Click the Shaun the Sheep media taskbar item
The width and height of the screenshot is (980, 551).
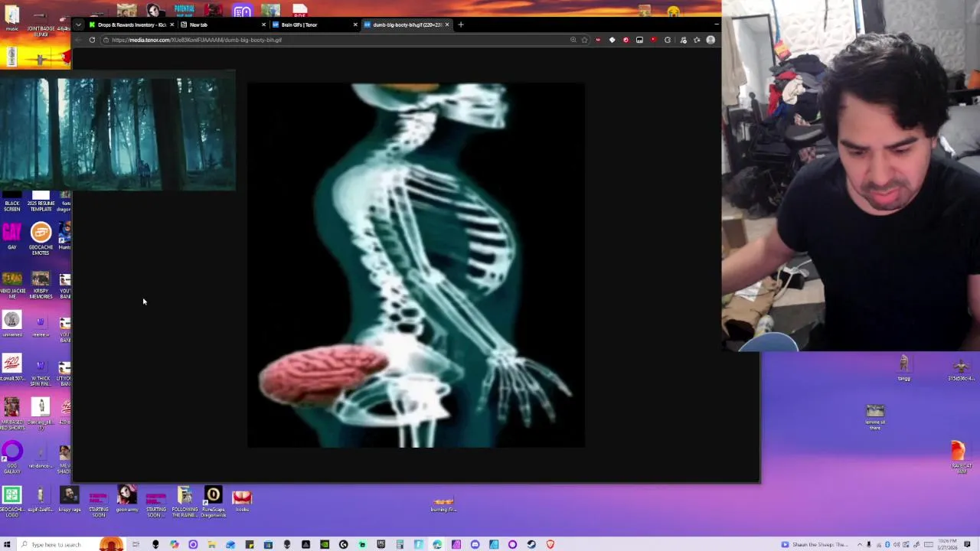(815, 544)
